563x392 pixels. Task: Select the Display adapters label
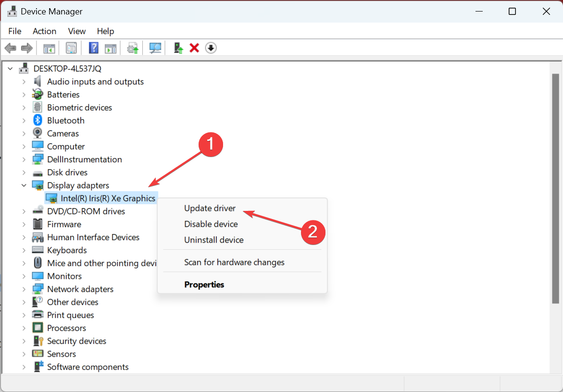tap(78, 185)
